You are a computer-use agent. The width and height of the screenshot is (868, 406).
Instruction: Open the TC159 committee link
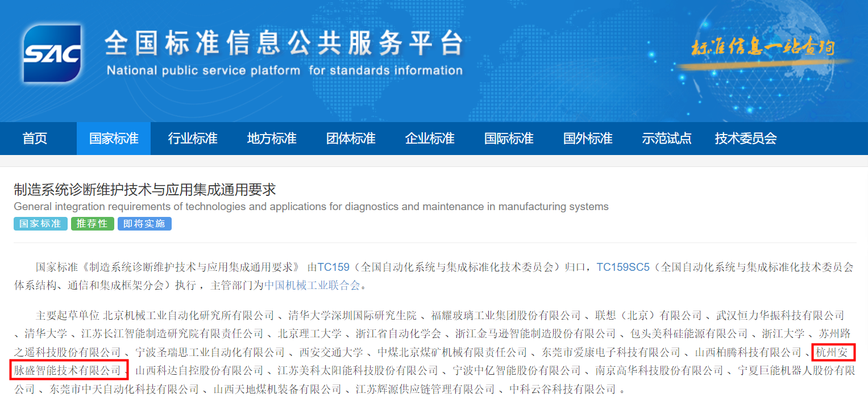click(x=333, y=267)
